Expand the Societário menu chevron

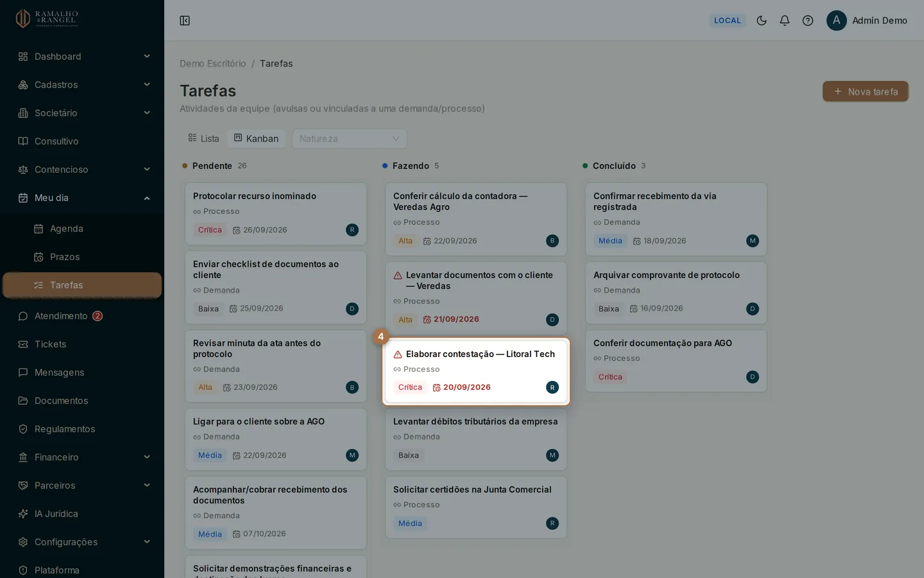pos(147,113)
